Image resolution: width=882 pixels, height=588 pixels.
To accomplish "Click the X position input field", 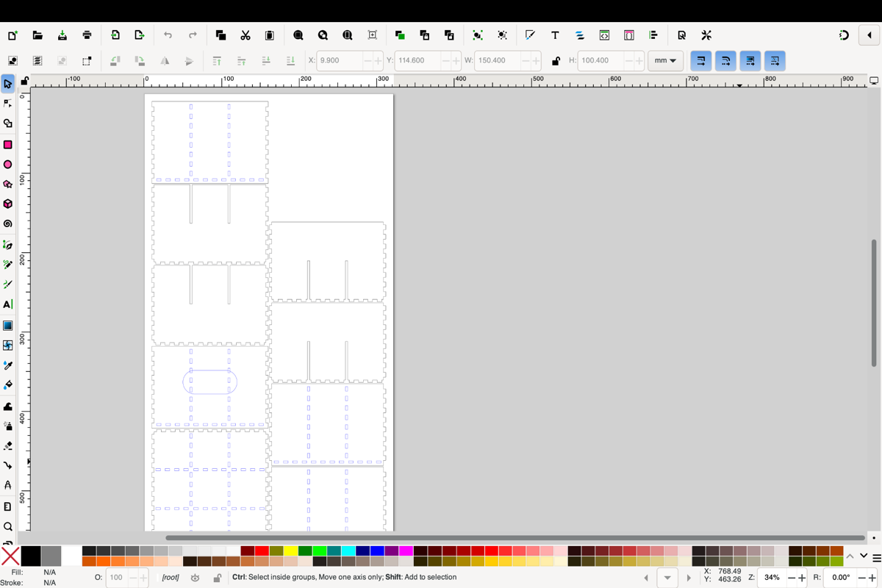I will (x=341, y=61).
